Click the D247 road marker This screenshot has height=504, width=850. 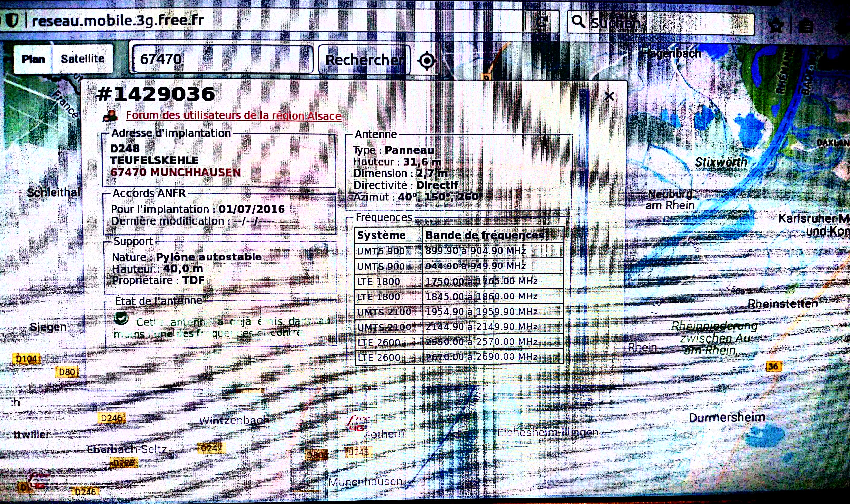[211, 448]
